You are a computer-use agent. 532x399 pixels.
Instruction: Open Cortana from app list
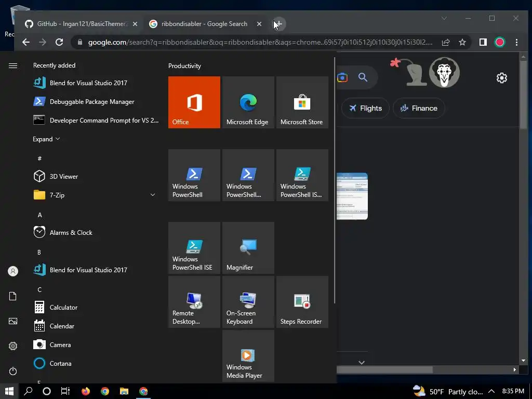coord(95,363)
